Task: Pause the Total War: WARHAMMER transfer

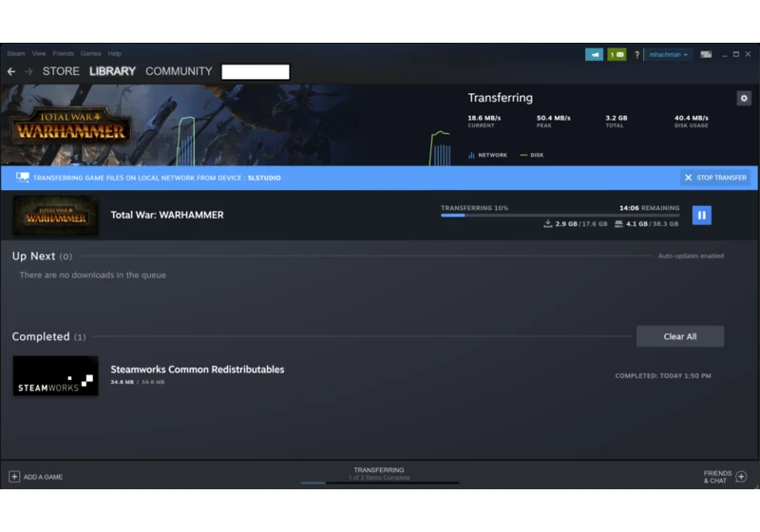Action: tap(701, 215)
